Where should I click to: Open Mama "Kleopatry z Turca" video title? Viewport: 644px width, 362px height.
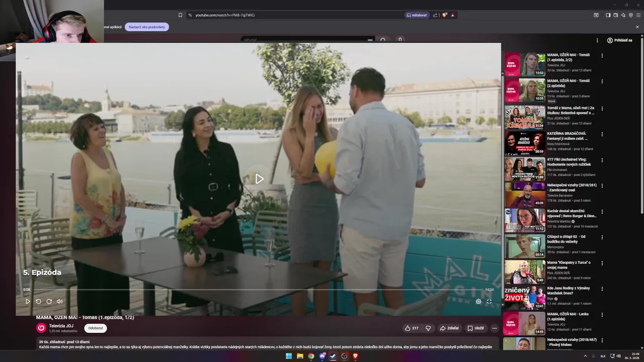[x=569, y=265]
